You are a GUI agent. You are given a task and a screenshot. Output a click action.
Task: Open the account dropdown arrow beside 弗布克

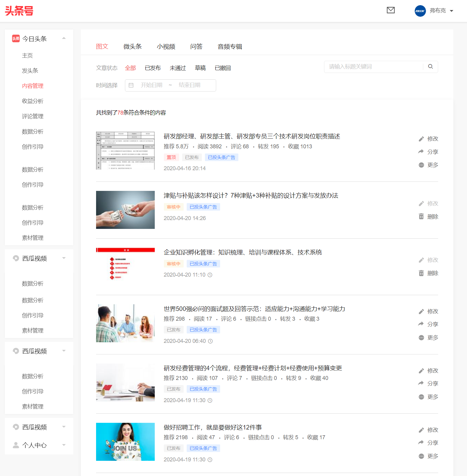451,11
